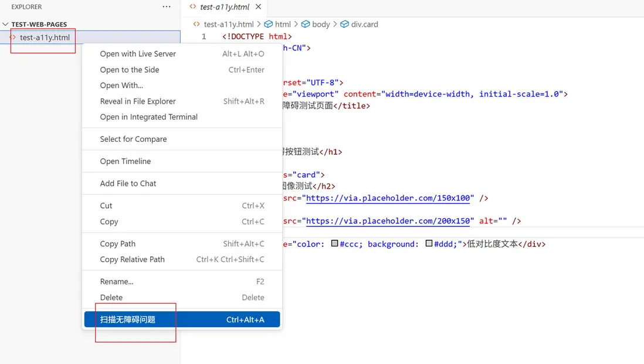Click the body symbol icon in breadcrumb

[306, 24]
